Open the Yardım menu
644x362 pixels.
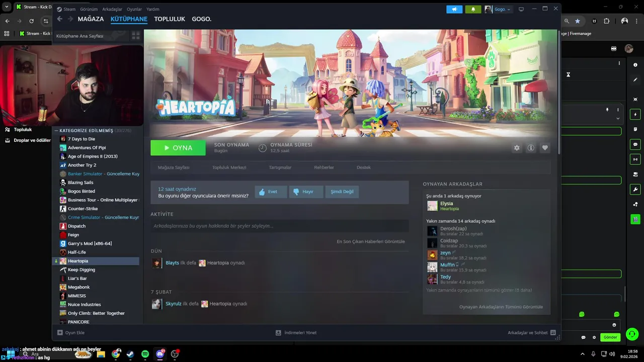pyautogui.click(x=153, y=9)
